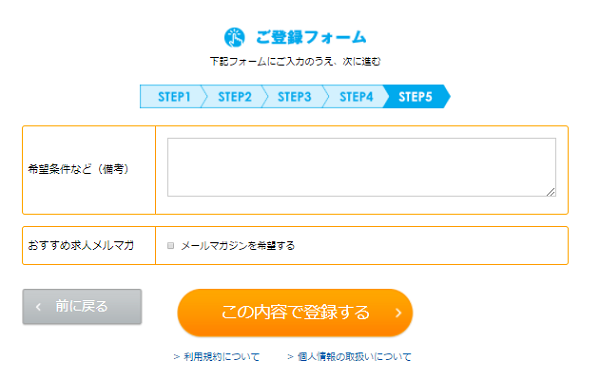Screen dimensions: 600x380
Task: Click the textarea resize grip handle
Action: tap(551, 192)
